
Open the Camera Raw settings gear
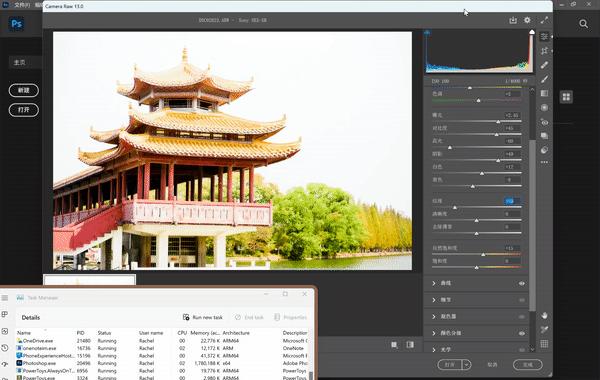[527, 20]
